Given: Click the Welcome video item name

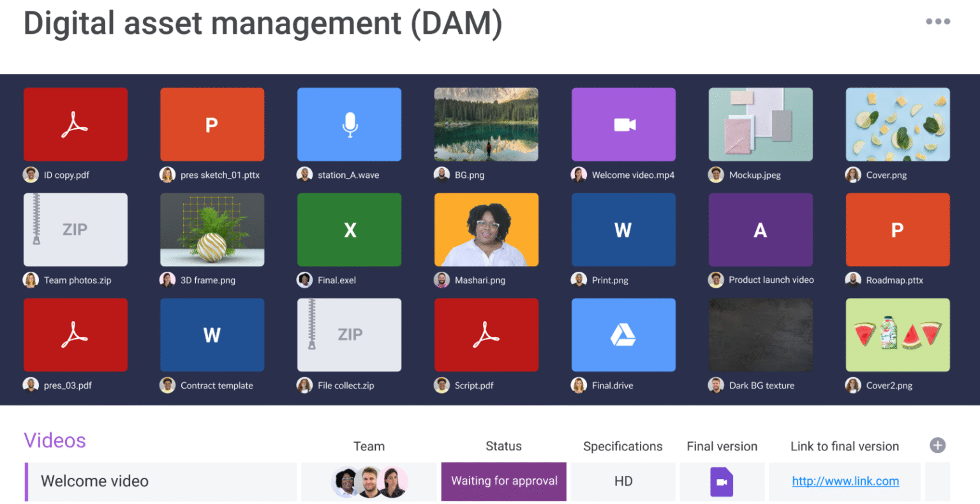Looking at the screenshot, I should point(94,481).
